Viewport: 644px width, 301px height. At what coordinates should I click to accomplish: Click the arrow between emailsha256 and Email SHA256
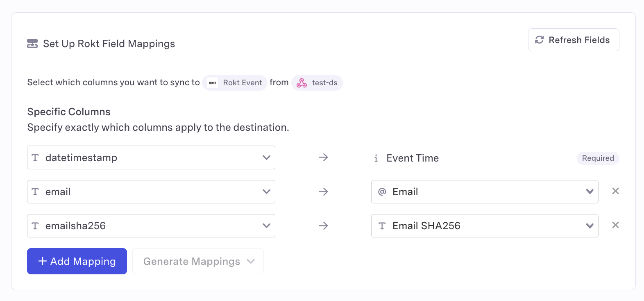[x=323, y=226]
